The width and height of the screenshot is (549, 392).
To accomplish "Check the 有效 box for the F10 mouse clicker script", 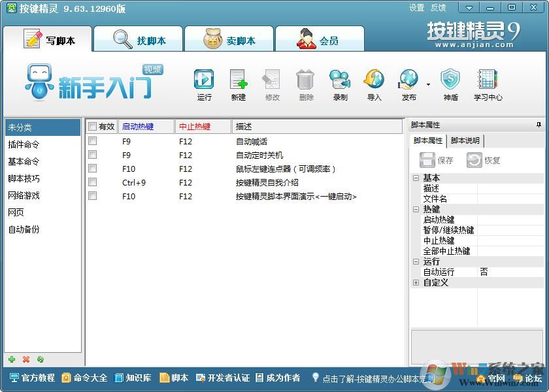I will tap(92, 169).
